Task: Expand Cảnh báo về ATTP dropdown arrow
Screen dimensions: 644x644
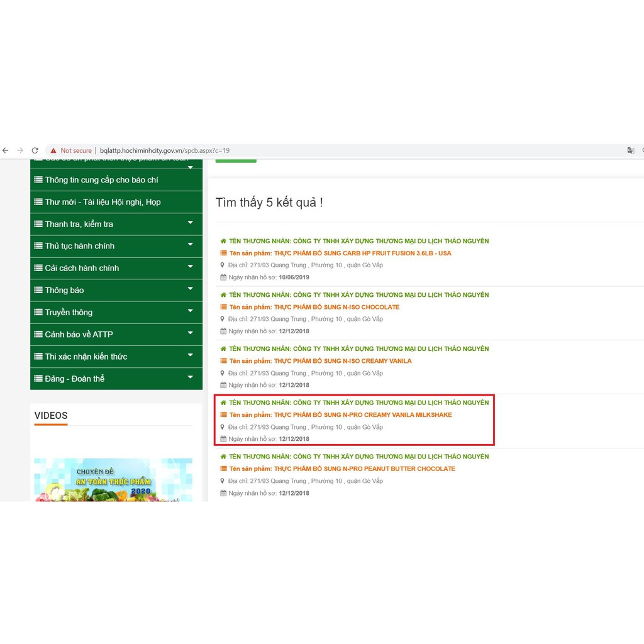Action: point(190,333)
